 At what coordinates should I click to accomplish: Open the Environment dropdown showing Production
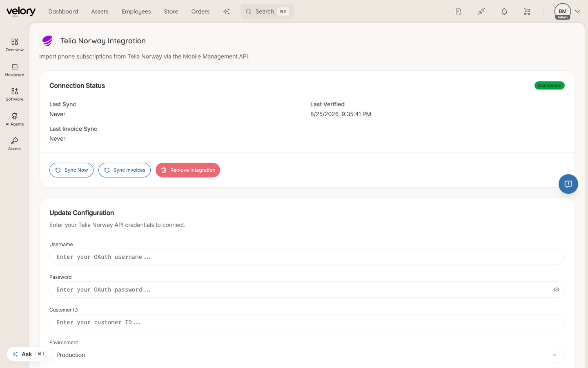307,355
